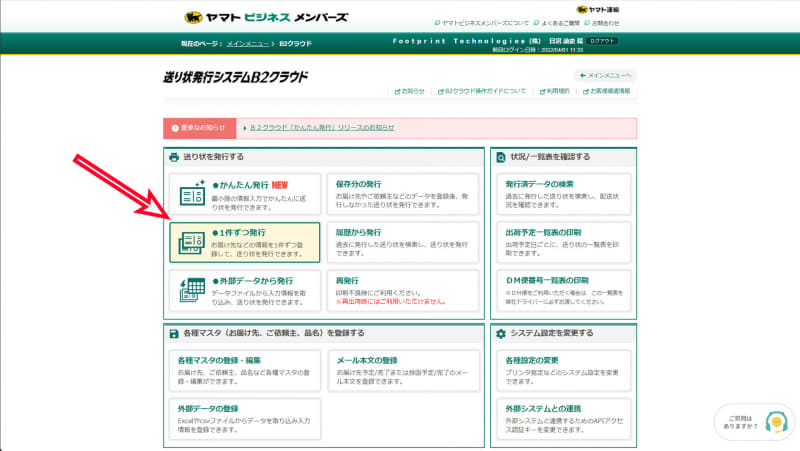Open 出荷予定一覧表の印刷 card

[563, 242]
